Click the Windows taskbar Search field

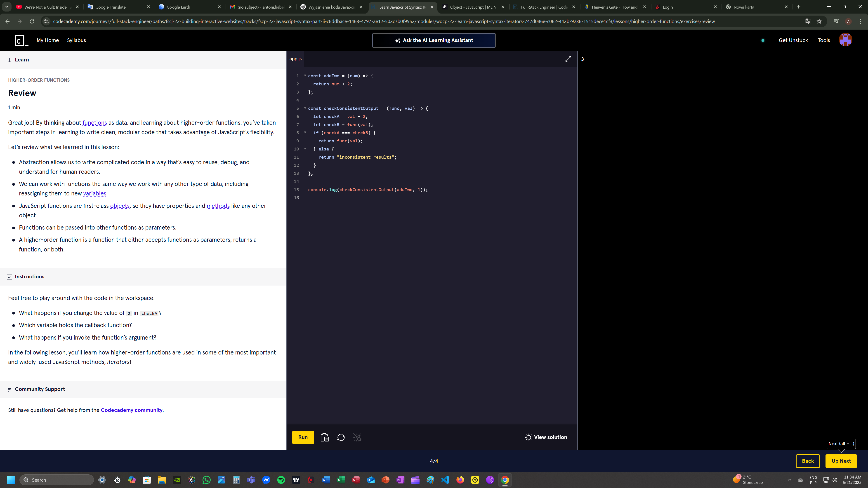click(x=57, y=480)
